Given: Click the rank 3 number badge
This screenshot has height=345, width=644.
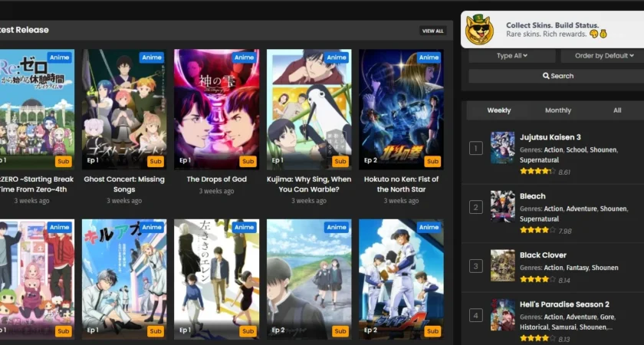Looking at the screenshot, I should pos(475,266).
